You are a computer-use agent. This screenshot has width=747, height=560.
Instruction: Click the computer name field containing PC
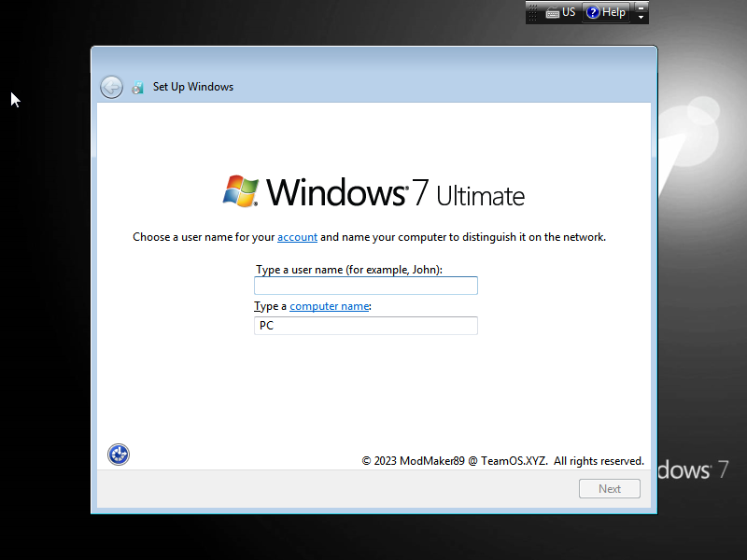coord(366,326)
